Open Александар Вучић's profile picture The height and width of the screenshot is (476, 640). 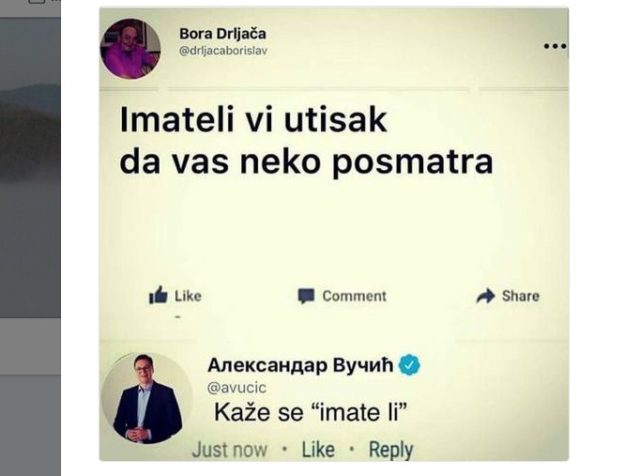[x=147, y=398]
